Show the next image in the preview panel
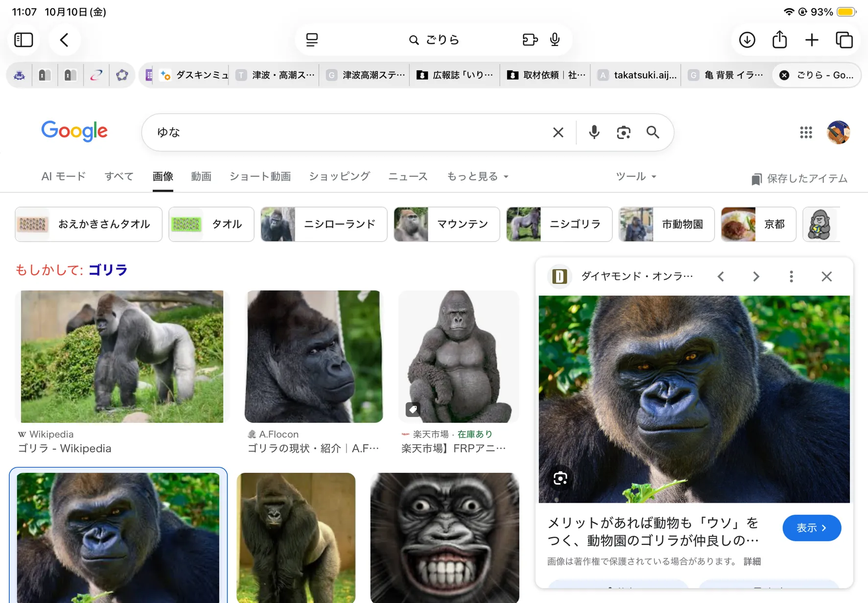The height and width of the screenshot is (603, 868). click(x=756, y=277)
